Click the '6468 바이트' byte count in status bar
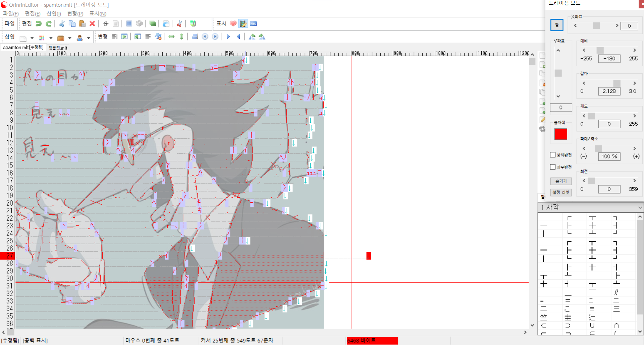644x345 pixels. pyautogui.click(x=372, y=341)
